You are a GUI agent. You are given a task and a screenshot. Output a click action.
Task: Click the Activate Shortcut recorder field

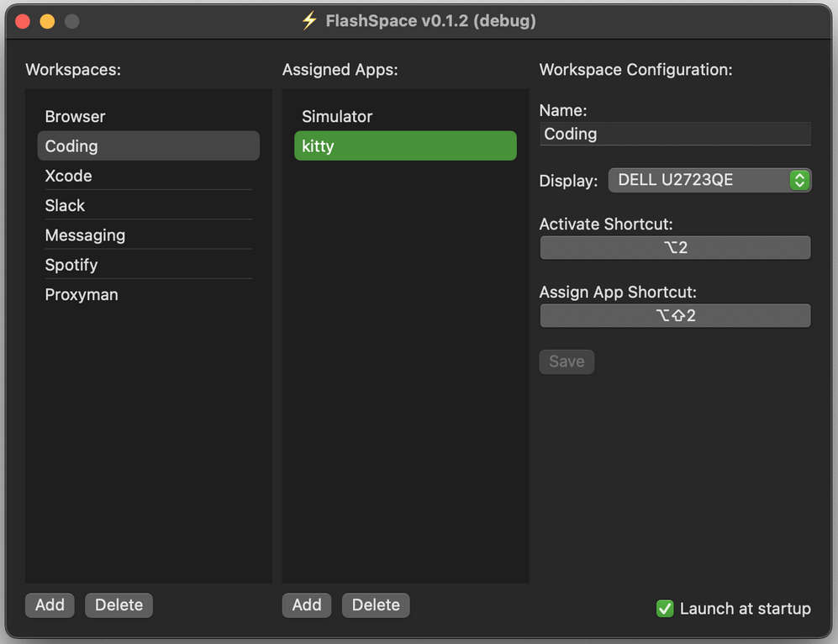tap(675, 247)
